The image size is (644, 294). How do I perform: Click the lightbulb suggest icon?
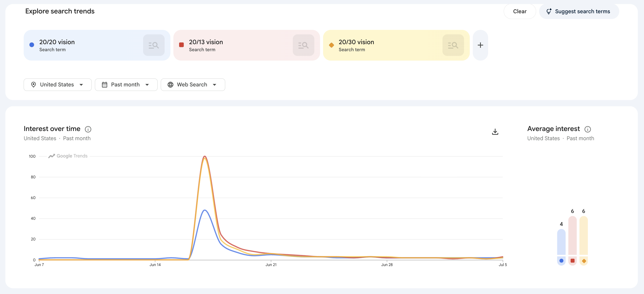pyautogui.click(x=549, y=11)
